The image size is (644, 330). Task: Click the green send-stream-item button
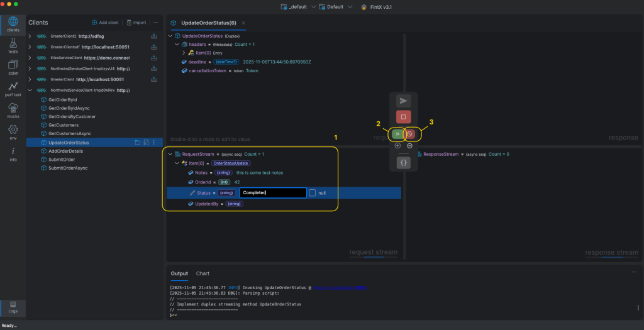tap(397, 134)
